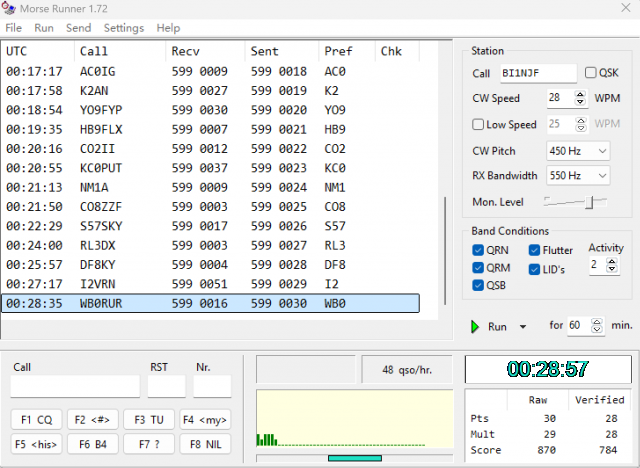The image size is (640, 468).
Task: Select the YO9FYP log row
Action: [x=211, y=110]
